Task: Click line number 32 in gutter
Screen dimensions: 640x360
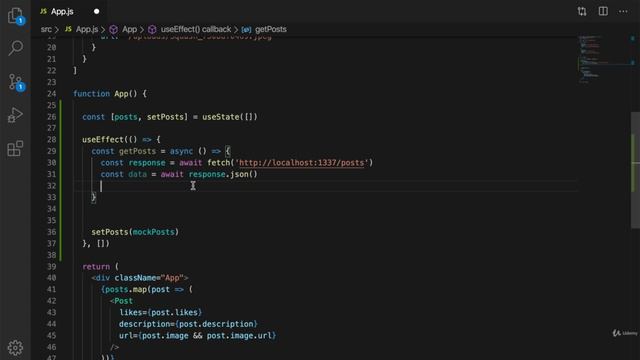Action: click(x=51, y=186)
